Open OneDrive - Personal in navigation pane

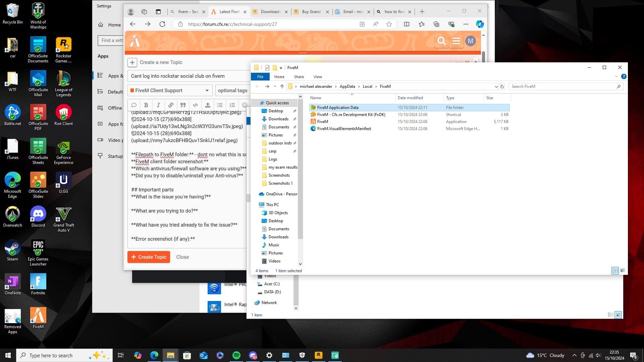pyautogui.click(x=278, y=194)
